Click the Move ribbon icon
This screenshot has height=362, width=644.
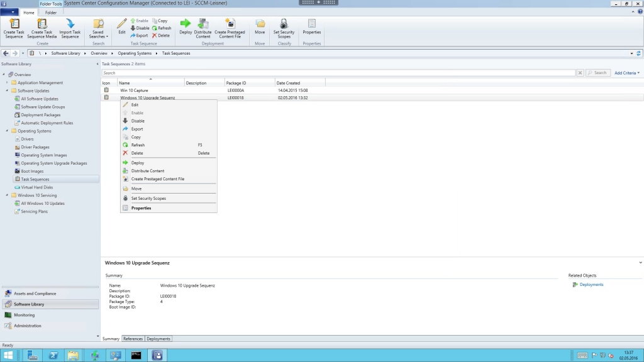260,26
